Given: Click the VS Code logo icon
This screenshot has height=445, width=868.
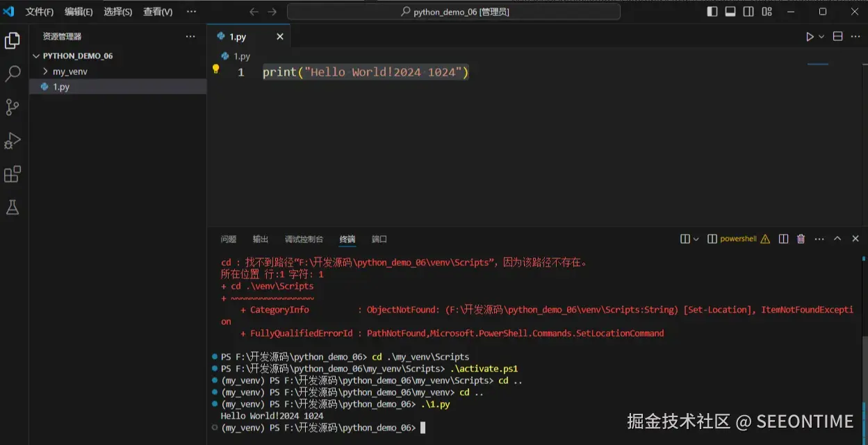Looking at the screenshot, I should 9,11.
